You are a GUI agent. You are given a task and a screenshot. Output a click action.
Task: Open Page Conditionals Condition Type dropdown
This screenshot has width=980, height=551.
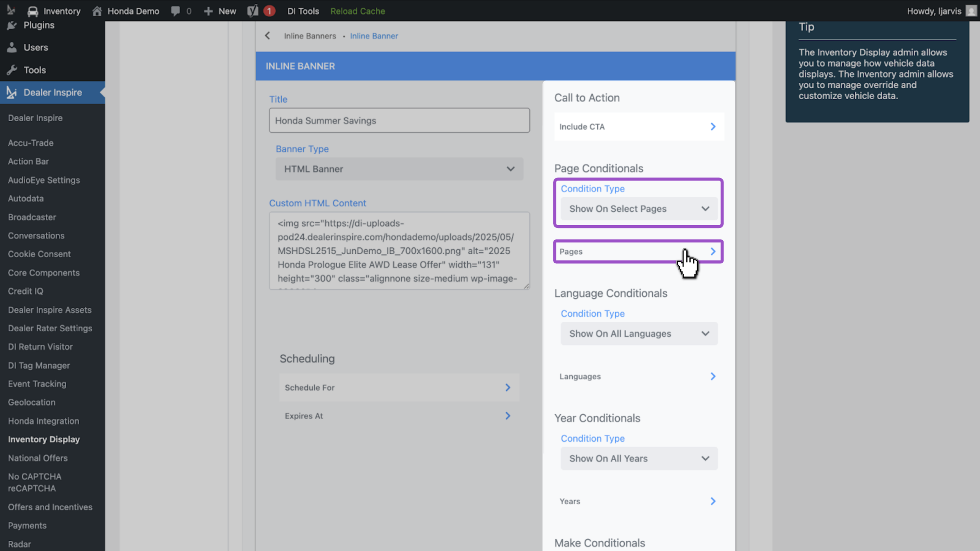pos(639,209)
